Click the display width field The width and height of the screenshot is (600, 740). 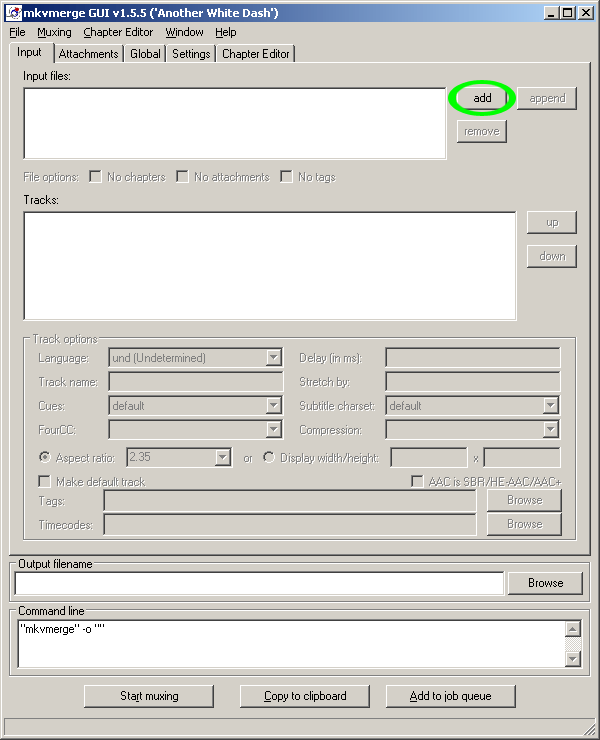pos(429,458)
